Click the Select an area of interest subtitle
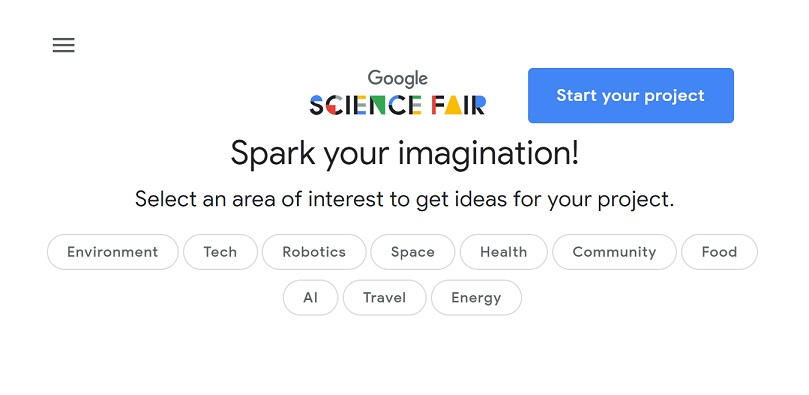 [404, 199]
